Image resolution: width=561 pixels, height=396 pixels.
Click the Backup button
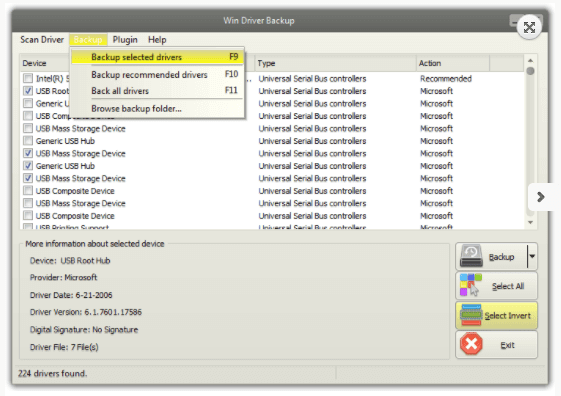click(491, 256)
